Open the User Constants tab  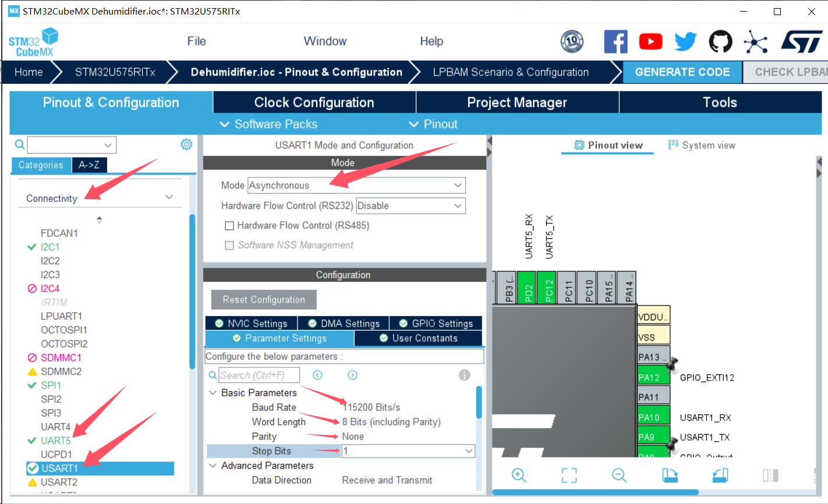pos(418,338)
